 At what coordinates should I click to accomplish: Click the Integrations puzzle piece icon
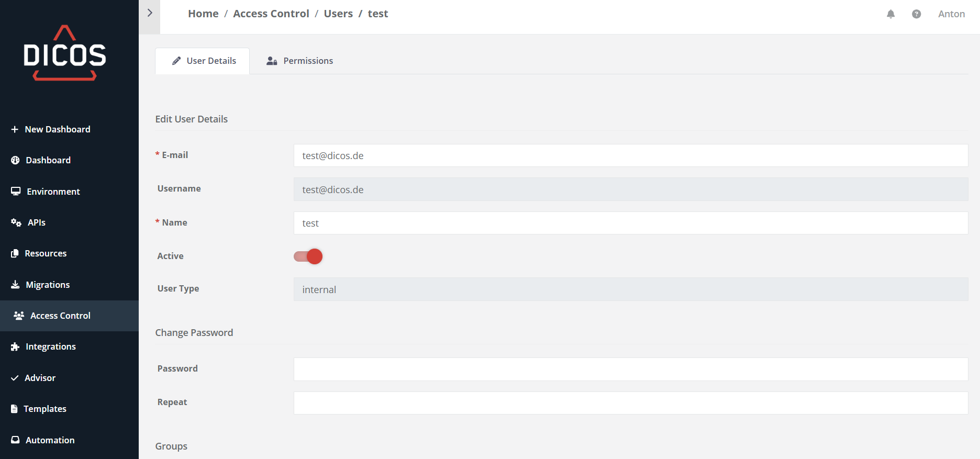[15, 346]
